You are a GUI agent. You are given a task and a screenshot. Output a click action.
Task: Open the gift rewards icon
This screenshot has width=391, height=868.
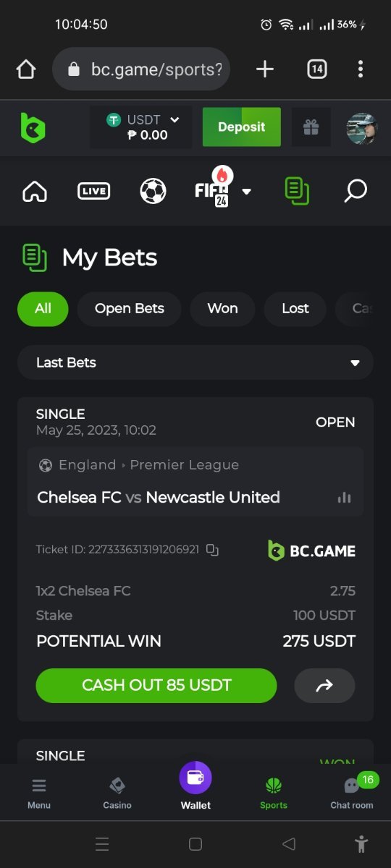point(311,127)
